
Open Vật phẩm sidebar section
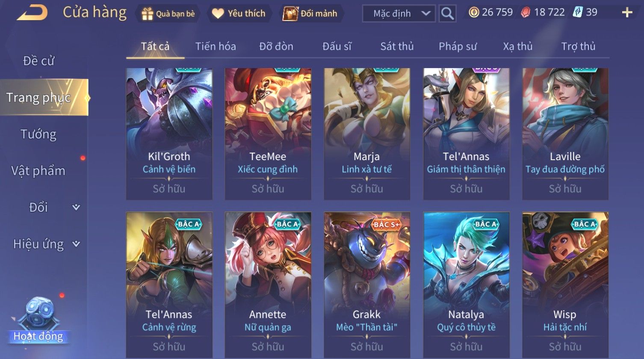38,171
